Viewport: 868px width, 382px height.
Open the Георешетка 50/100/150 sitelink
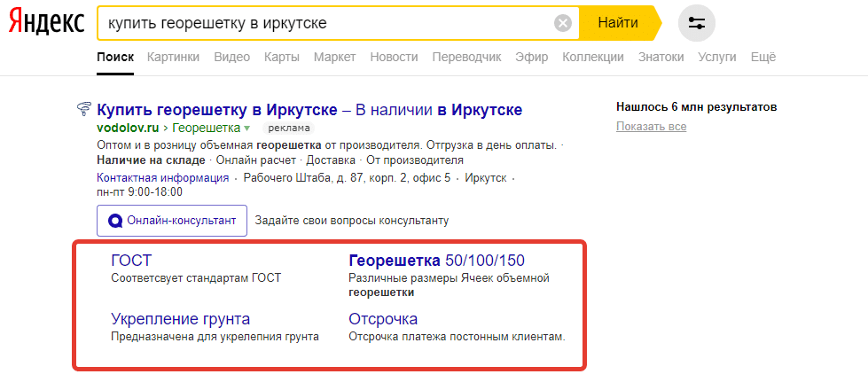pyautogui.click(x=437, y=261)
